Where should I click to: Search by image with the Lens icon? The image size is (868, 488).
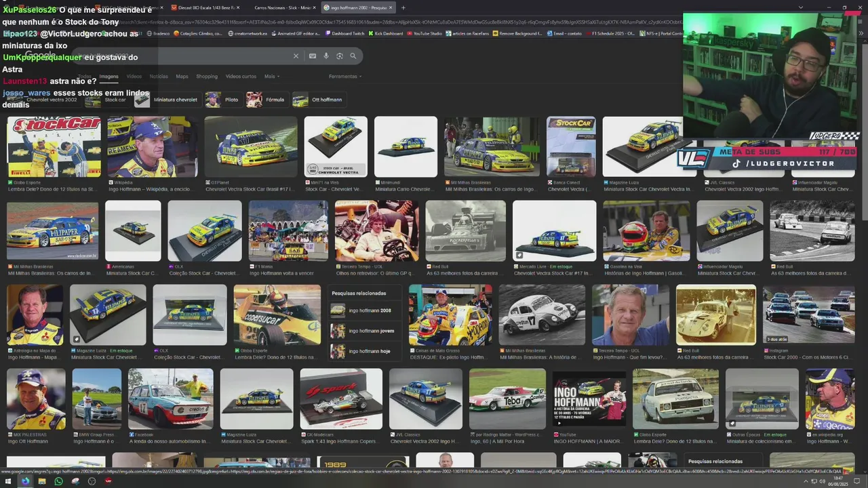[x=340, y=56]
